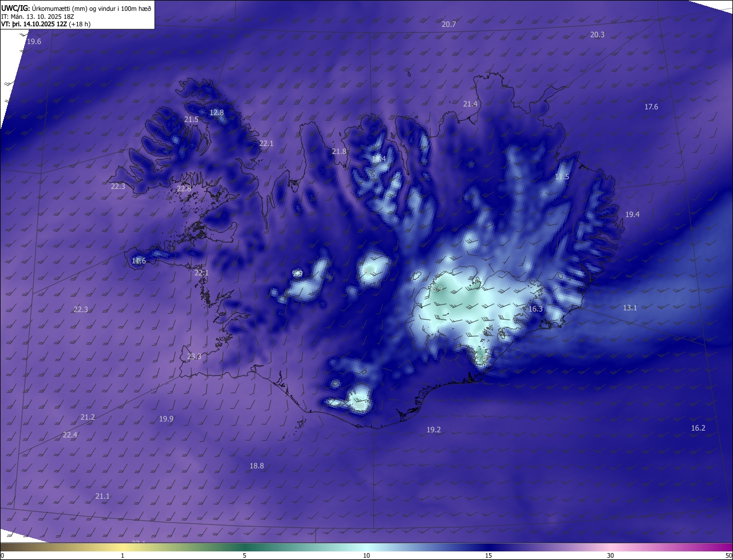The image size is (733, 560).
Task: Click the map value 21.2
Action: 88,417
